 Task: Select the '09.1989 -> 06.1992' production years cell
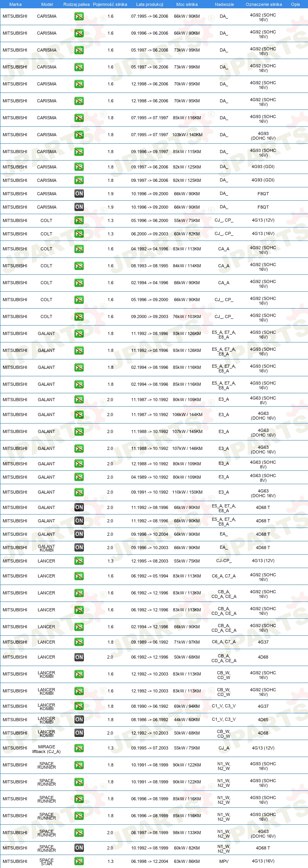click(150, 642)
